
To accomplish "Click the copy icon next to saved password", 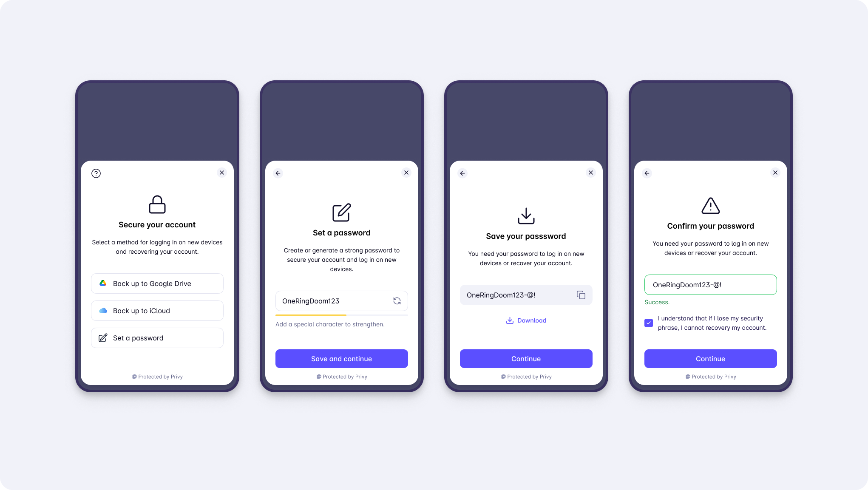I will tap(581, 295).
